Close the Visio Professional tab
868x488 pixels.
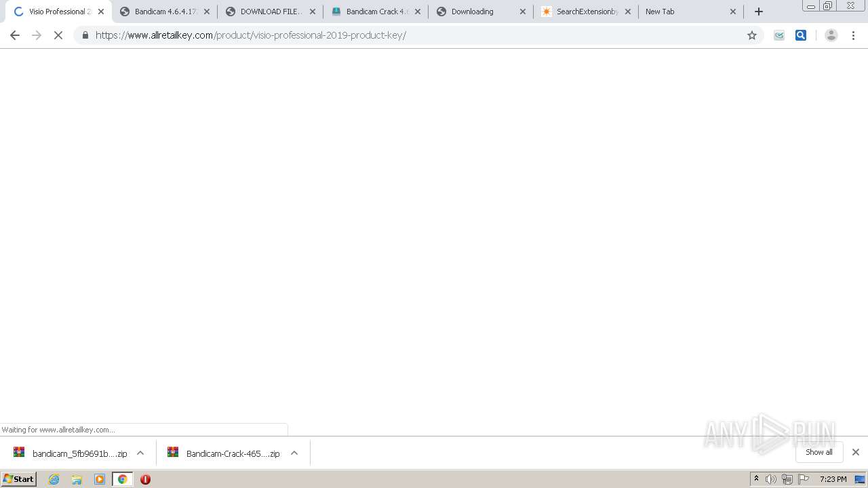(101, 12)
